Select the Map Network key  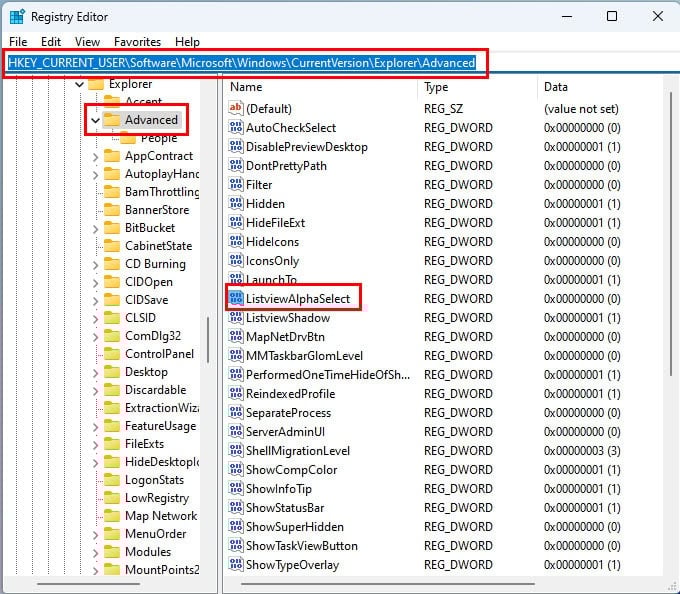(x=161, y=516)
